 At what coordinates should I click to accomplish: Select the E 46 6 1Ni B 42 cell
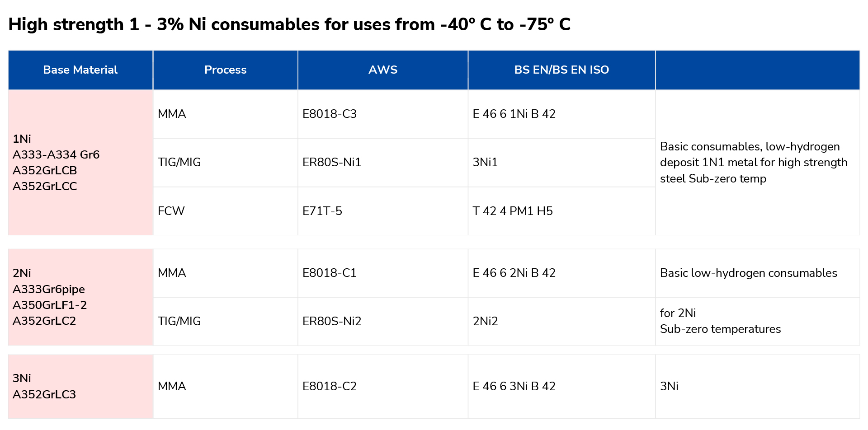click(x=561, y=114)
